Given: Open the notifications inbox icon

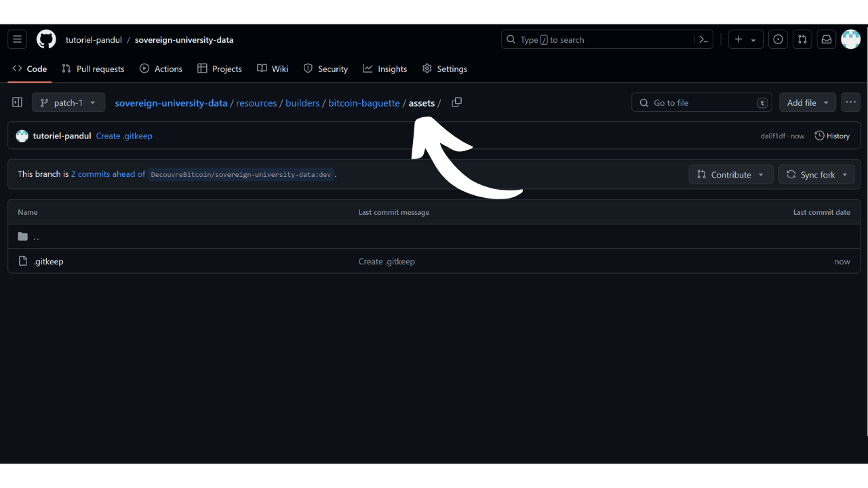Looking at the screenshot, I should pos(826,39).
